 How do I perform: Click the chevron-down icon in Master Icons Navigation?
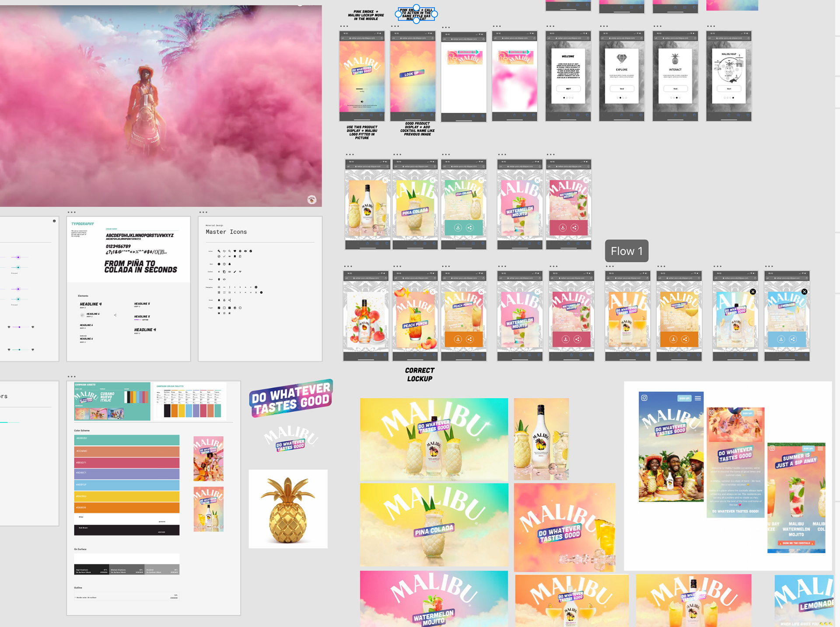[x=251, y=293]
